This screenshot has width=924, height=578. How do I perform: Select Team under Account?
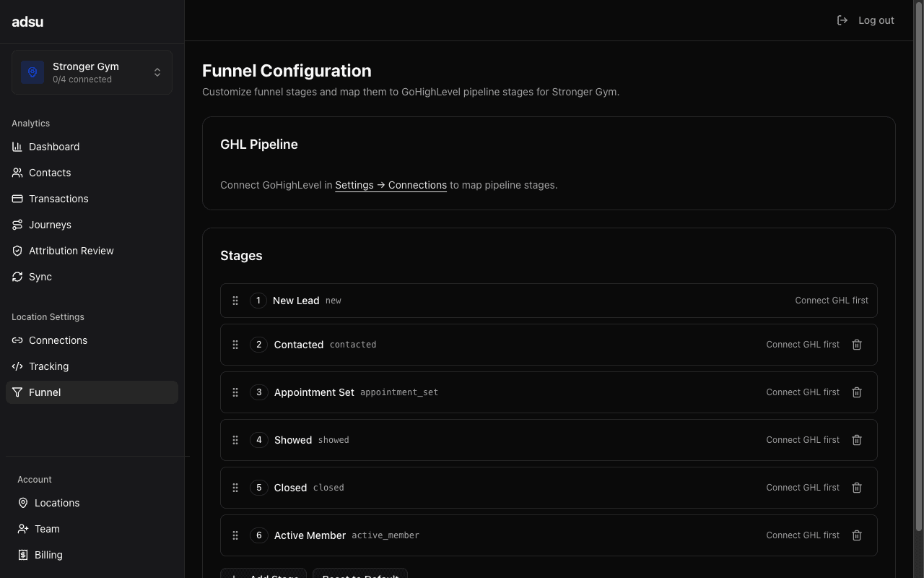point(47,529)
